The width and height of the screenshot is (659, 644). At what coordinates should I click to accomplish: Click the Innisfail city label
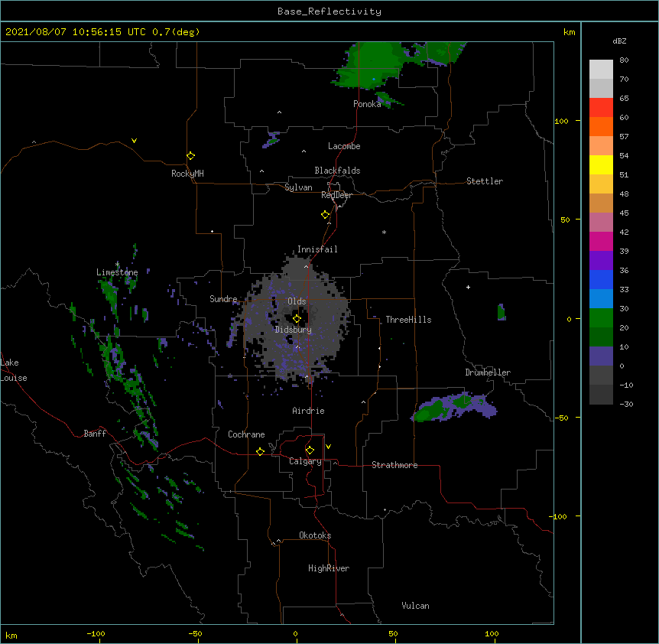pyautogui.click(x=317, y=249)
